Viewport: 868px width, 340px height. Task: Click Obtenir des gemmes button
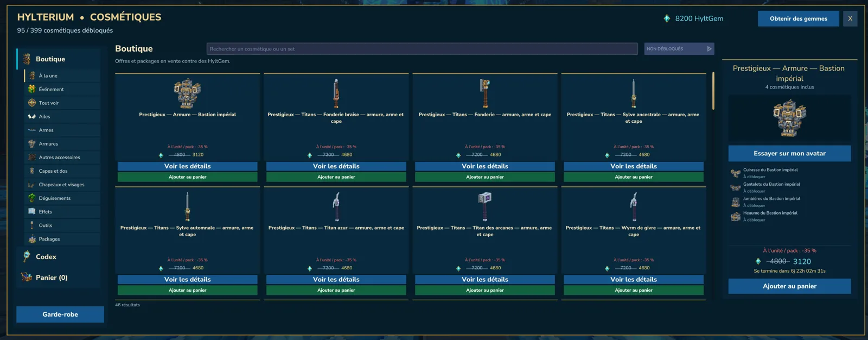tap(798, 18)
